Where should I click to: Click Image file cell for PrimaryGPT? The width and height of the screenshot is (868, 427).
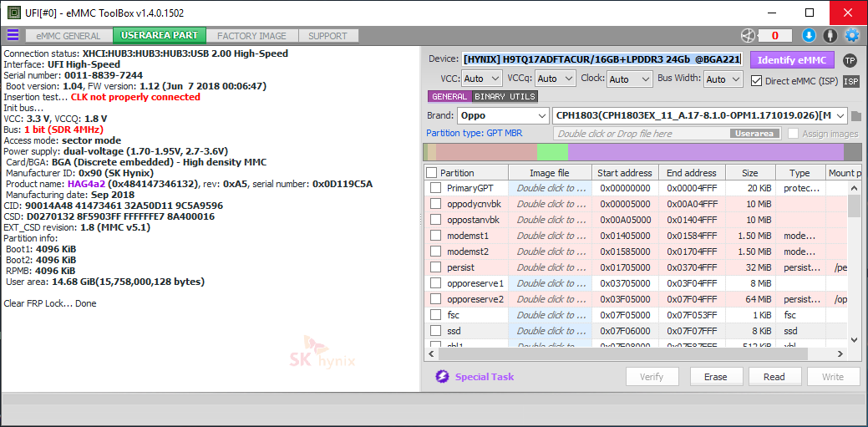tap(551, 188)
